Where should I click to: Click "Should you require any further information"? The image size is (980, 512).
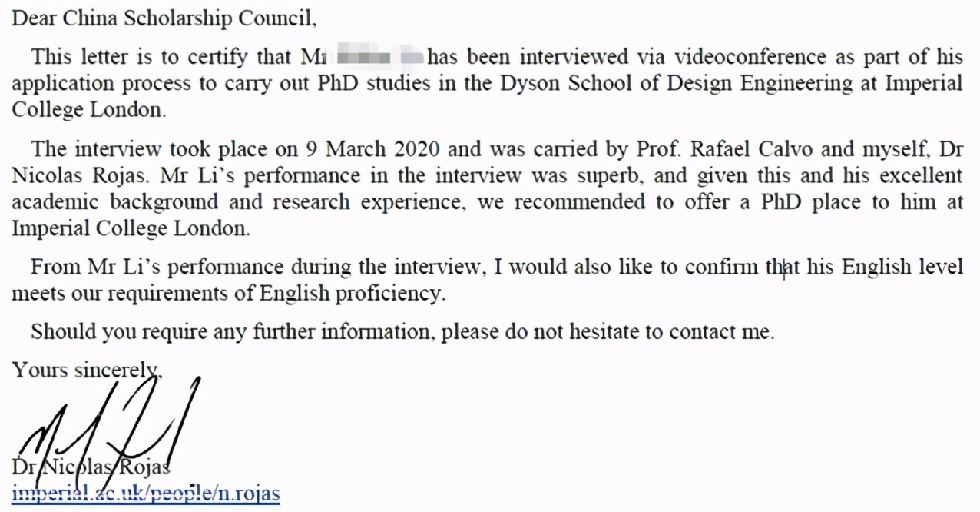pyautogui.click(x=230, y=332)
